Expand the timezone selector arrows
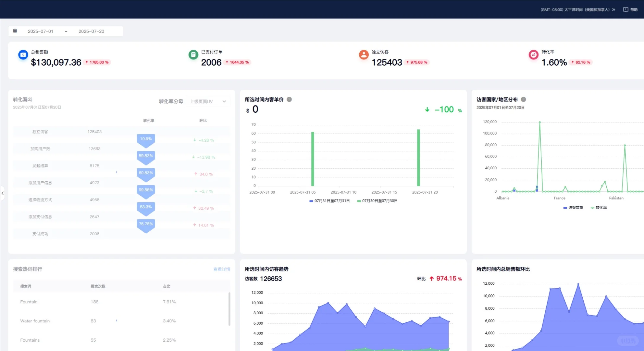The image size is (644, 351). 613,10
